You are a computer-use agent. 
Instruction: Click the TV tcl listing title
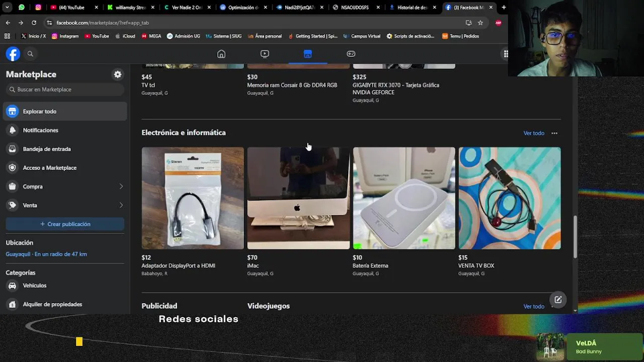point(148,85)
